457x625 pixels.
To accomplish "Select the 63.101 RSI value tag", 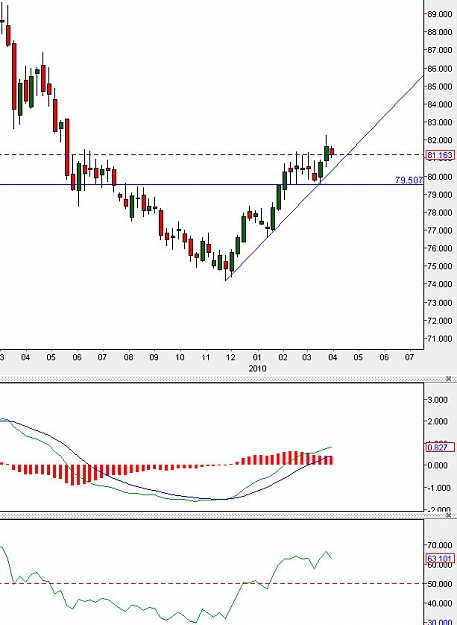I will pos(440,558).
